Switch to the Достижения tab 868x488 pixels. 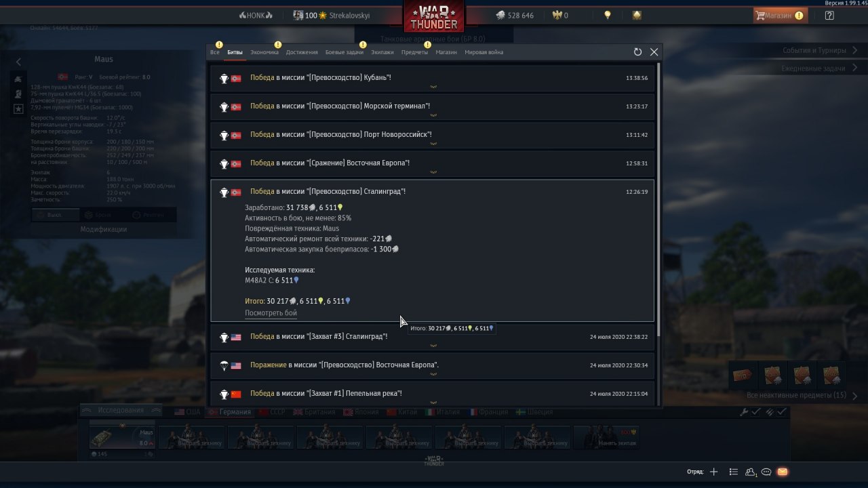[x=302, y=52]
